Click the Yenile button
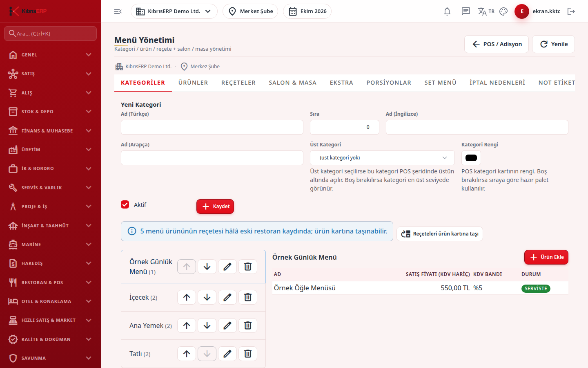The height and width of the screenshot is (368, 588). point(553,44)
